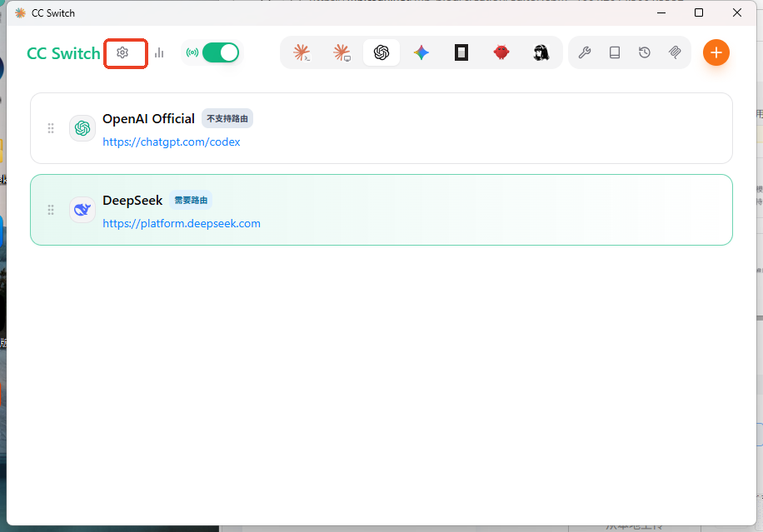Click the 不支持路由 badge
This screenshot has height=532, width=763.
point(227,118)
